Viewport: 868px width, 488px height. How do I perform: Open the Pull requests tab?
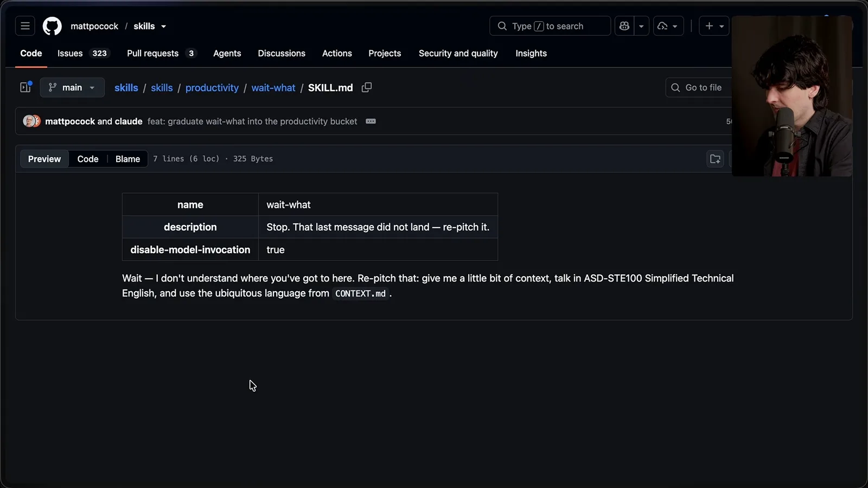[x=161, y=53]
